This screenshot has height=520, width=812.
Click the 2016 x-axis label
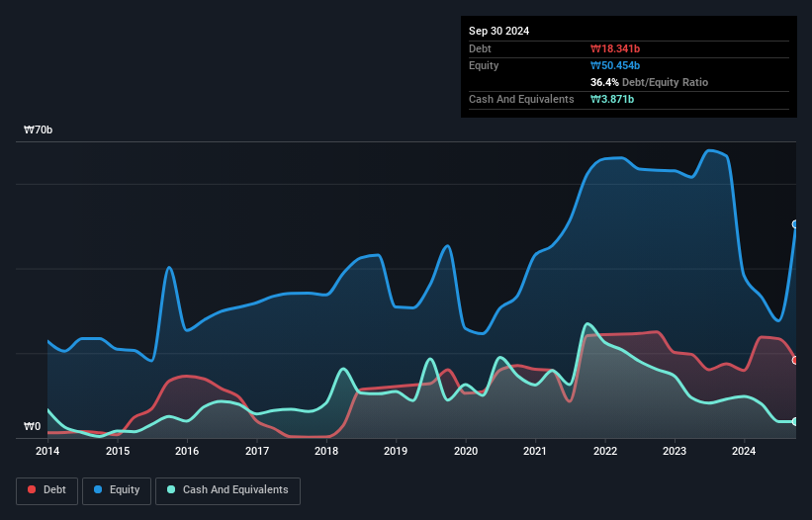pyautogui.click(x=187, y=451)
